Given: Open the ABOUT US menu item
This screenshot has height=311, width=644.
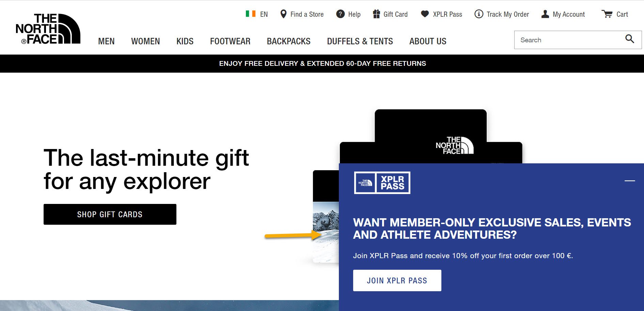Looking at the screenshot, I should pyautogui.click(x=428, y=41).
